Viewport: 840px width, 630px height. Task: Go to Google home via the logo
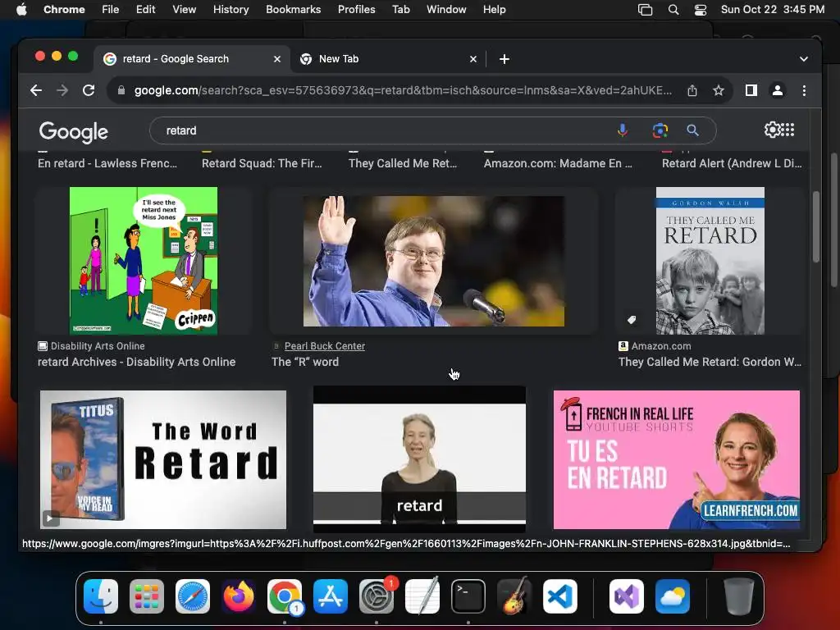[x=73, y=132]
